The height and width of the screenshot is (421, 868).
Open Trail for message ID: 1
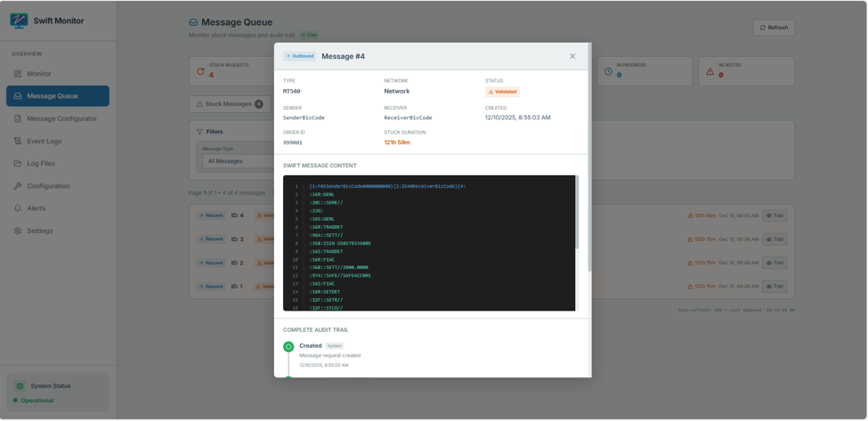pyautogui.click(x=774, y=287)
